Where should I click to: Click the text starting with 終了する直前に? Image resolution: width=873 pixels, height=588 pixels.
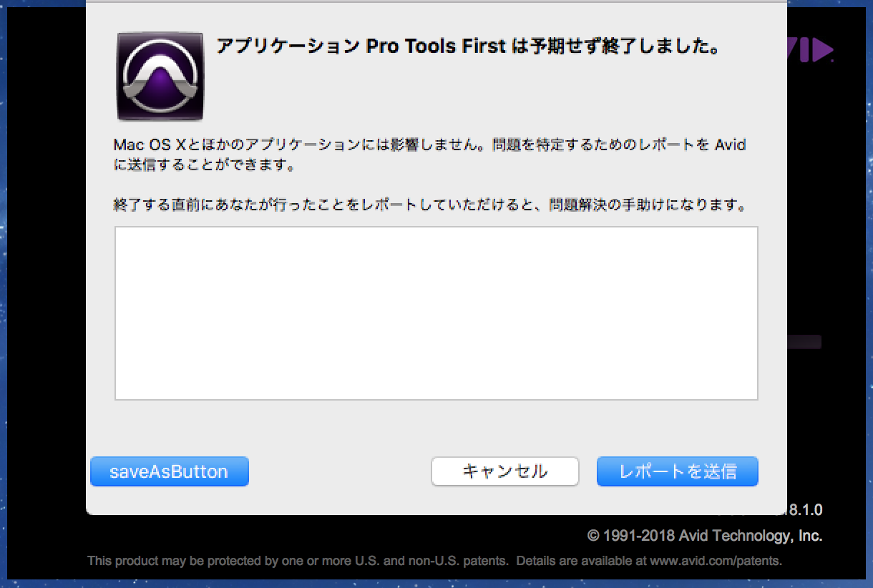pos(430,205)
